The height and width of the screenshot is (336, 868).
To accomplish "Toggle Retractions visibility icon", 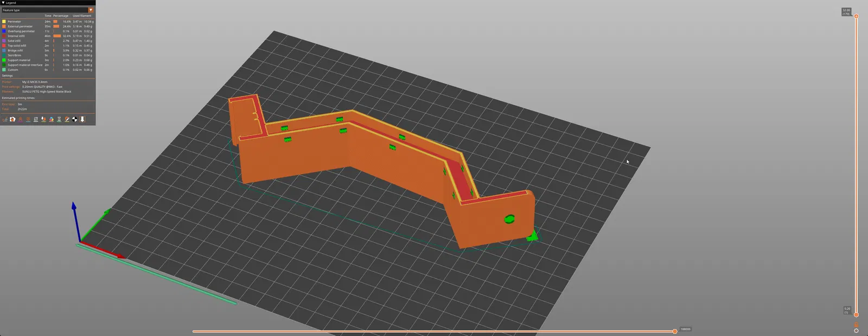I will (21, 119).
